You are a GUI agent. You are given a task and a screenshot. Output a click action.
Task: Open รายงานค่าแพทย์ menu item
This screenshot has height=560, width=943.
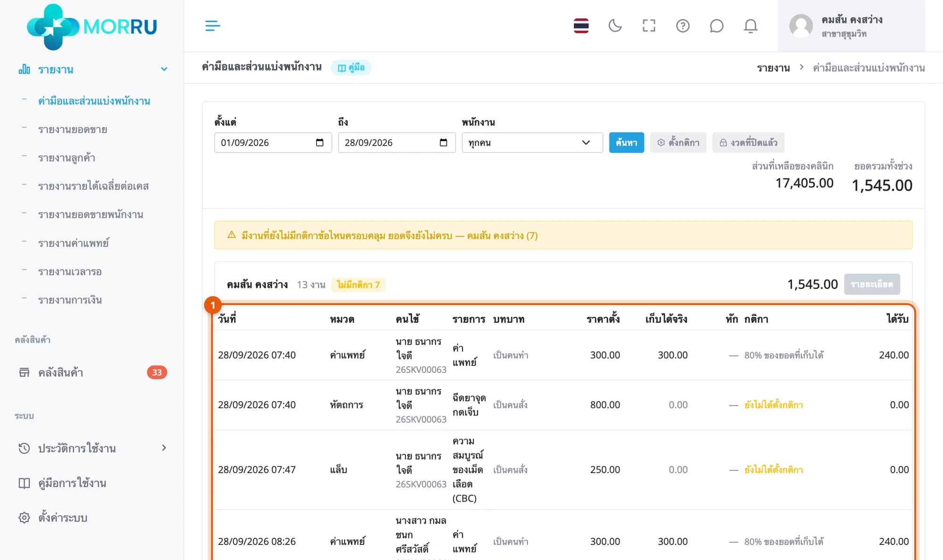coord(74,243)
